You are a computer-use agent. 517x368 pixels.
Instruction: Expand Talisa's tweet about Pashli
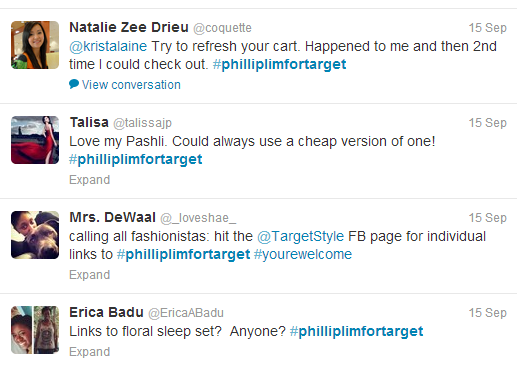[89, 180]
